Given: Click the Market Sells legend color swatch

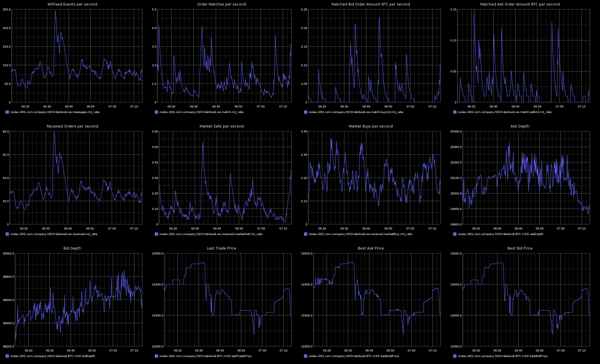Looking at the screenshot, I should (156, 234).
